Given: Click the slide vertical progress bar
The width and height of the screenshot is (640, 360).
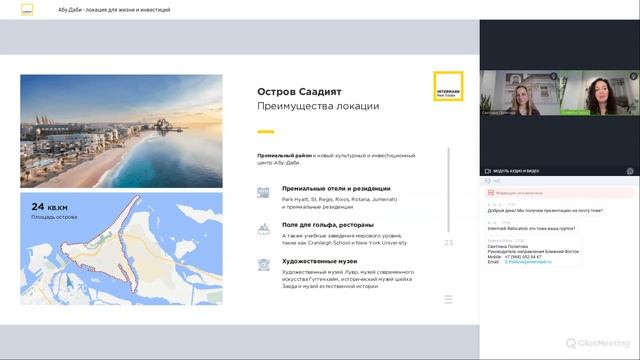Looking at the screenshot, I should click(449, 190).
